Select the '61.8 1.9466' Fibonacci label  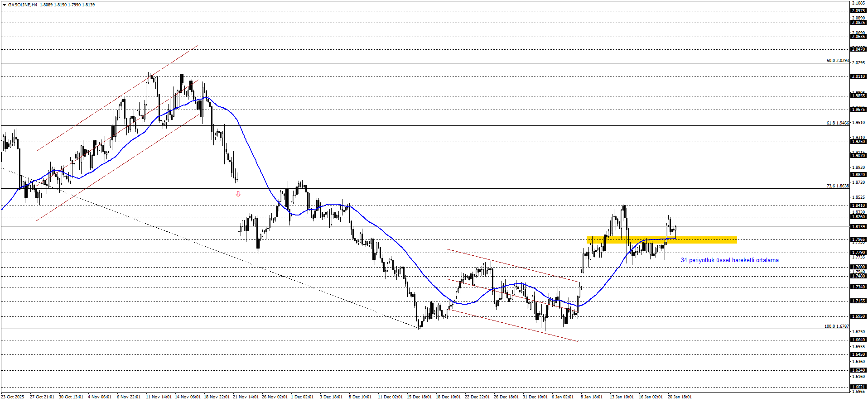(x=838, y=123)
